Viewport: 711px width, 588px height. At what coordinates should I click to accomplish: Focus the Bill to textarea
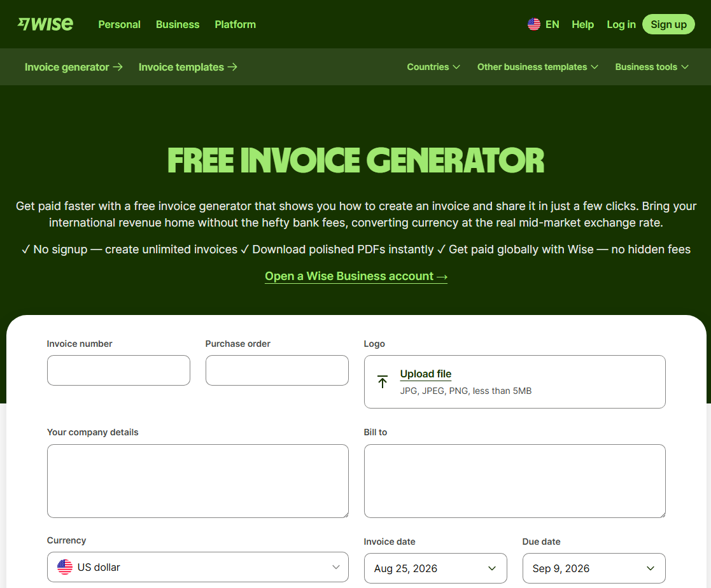(x=515, y=481)
